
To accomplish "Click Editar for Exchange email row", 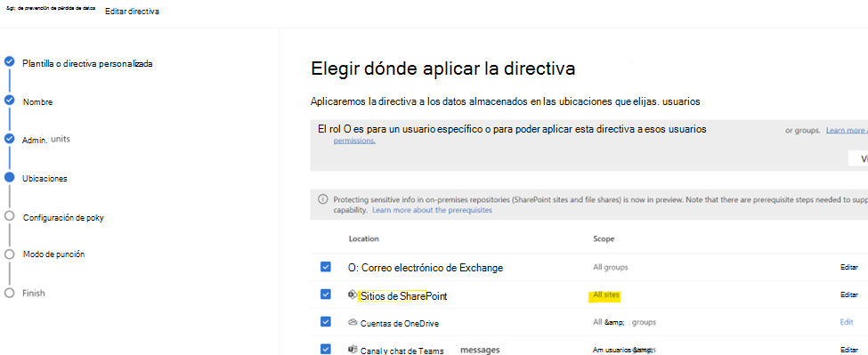I will point(848,268).
